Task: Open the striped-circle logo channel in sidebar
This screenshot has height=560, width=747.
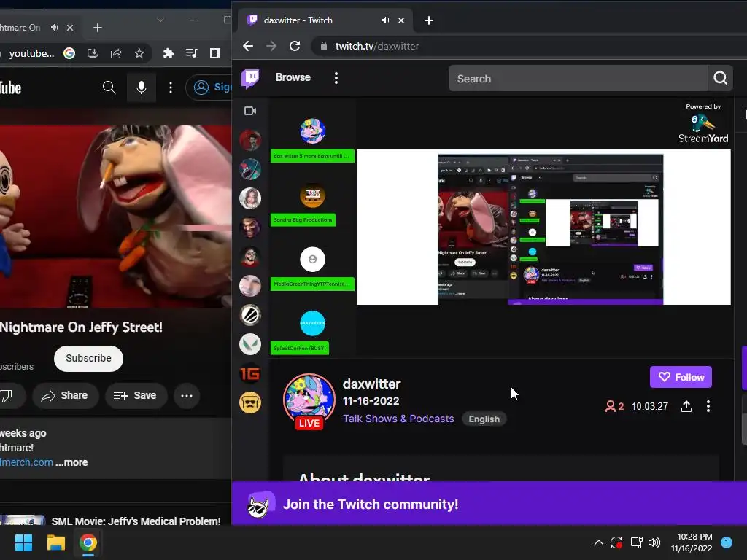Action: pyautogui.click(x=250, y=315)
